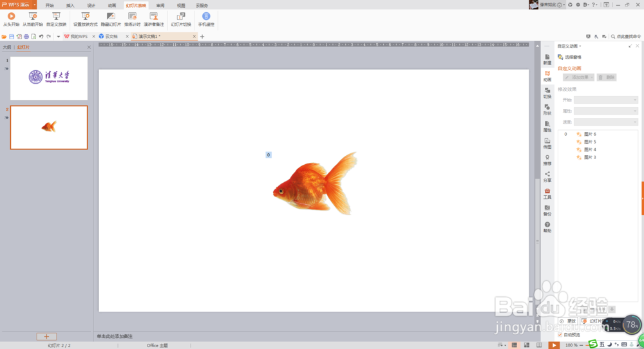The height and width of the screenshot is (349, 644).
Task: Open the WPS 演示 application menu arrow
Action: click(x=35, y=5)
